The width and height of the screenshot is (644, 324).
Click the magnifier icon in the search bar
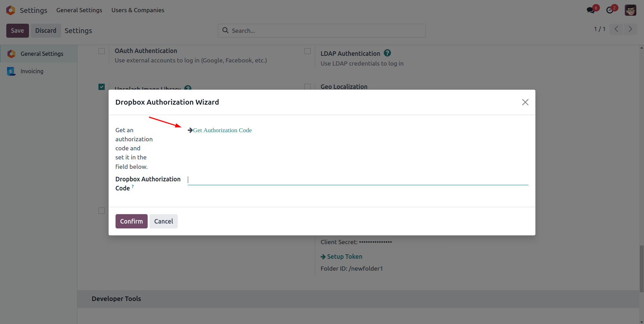[x=225, y=30]
